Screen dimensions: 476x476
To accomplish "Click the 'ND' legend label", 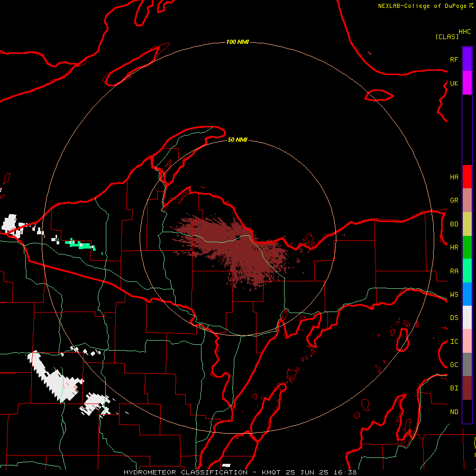I will coord(454,412).
